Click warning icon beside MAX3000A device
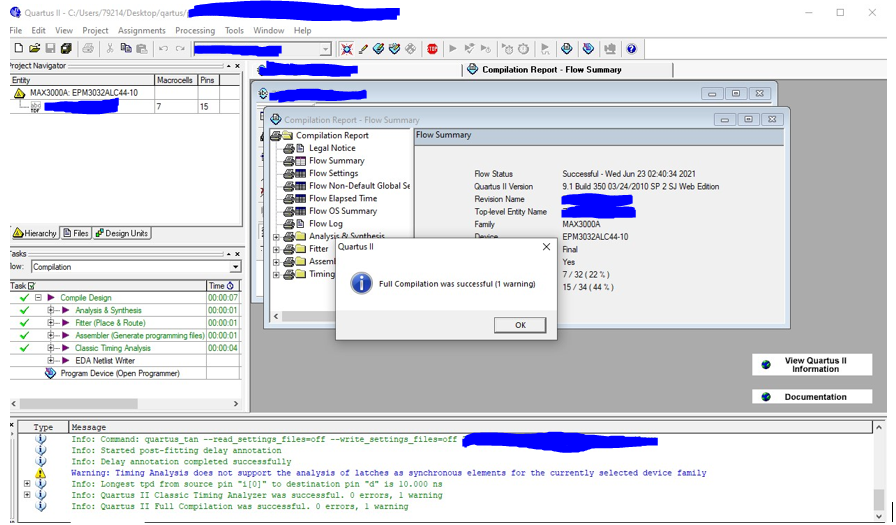896x525 pixels. (19, 93)
